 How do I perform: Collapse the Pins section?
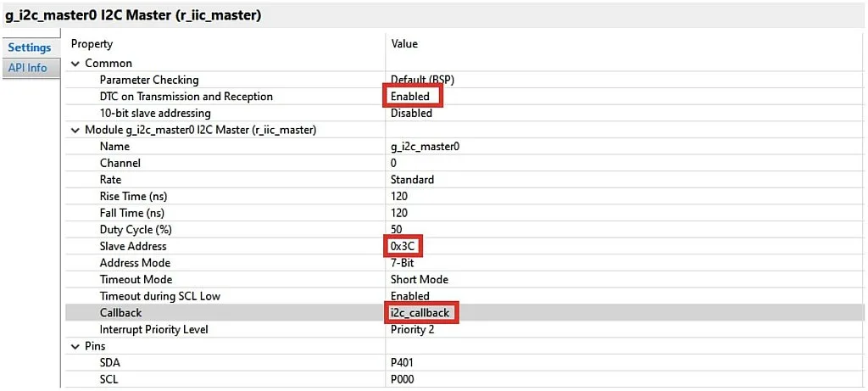pyautogui.click(x=75, y=346)
